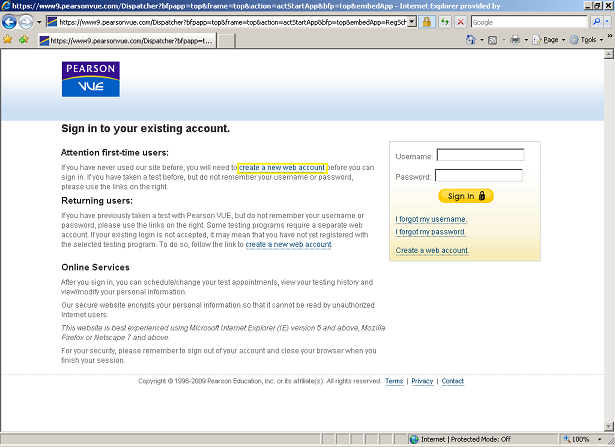Expand the Print options dropdown arrow
Viewport: 615px width, 447px height.
(526, 40)
